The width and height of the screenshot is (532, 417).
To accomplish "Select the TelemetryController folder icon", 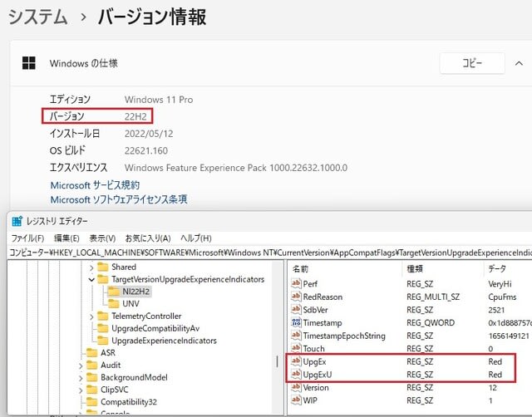I will (103, 316).
